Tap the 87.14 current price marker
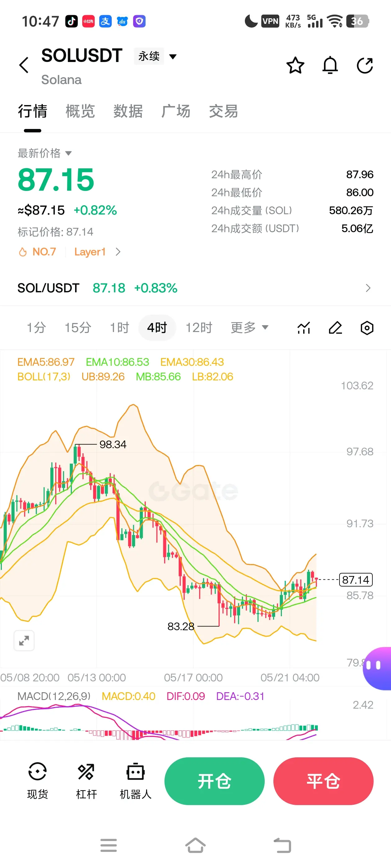Image resolution: width=391 pixels, height=868 pixels. (x=356, y=580)
